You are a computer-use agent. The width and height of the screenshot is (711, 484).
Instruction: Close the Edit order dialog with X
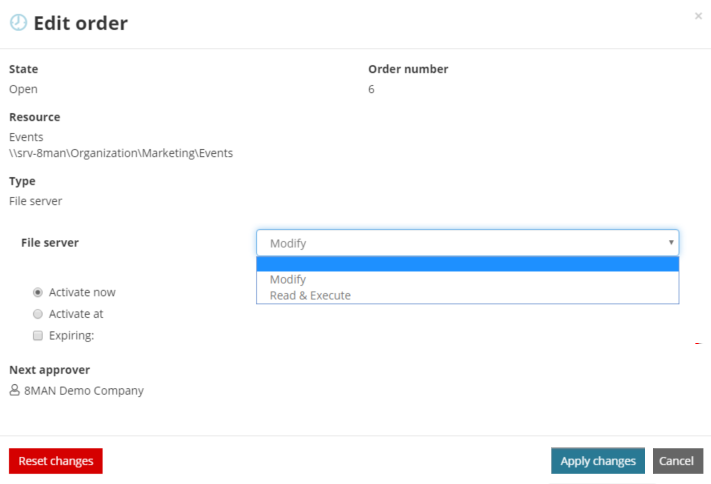pyautogui.click(x=698, y=16)
